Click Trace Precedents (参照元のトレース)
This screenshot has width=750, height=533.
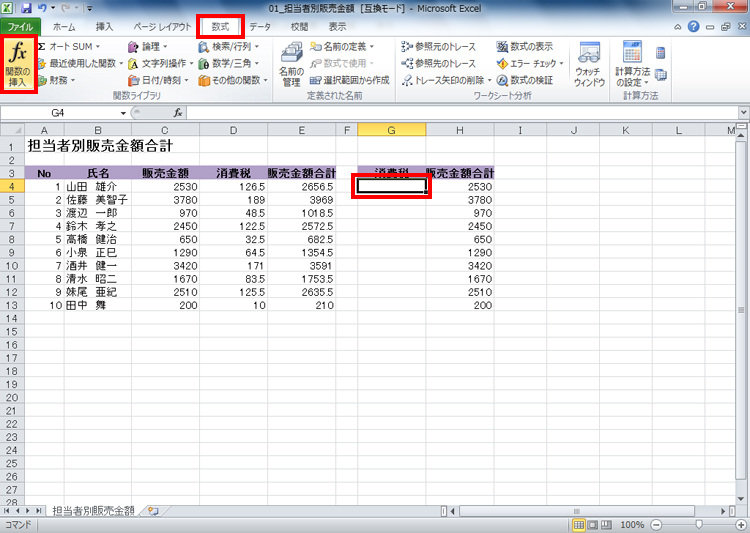click(439, 46)
